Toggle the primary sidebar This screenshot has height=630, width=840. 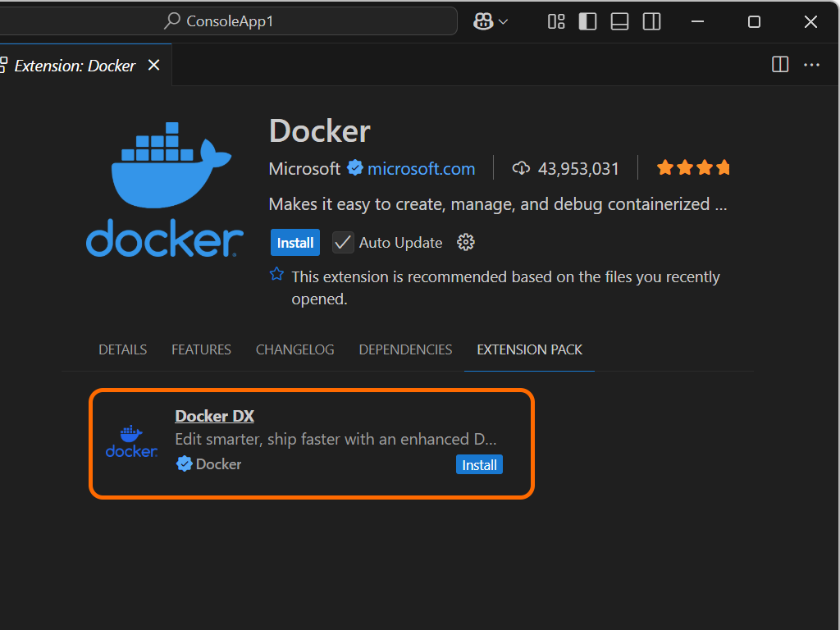click(x=587, y=21)
